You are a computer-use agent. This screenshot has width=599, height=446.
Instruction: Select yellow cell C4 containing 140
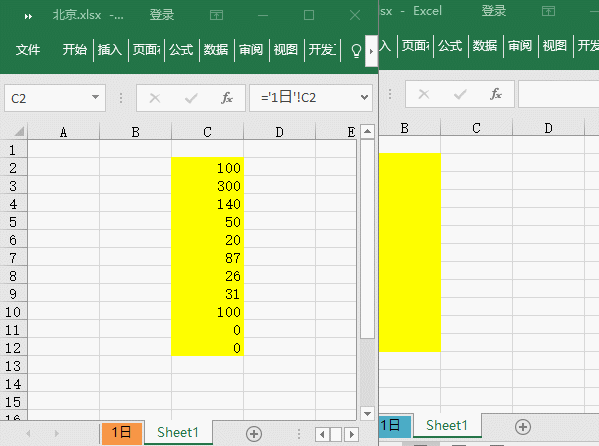[x=207, y=204]
